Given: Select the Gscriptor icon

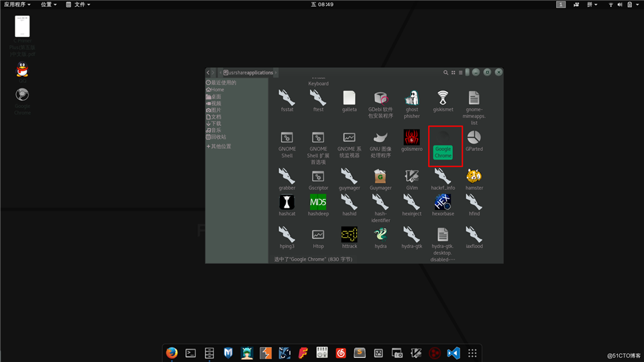Looking at the screenshot, I should click(x=318, y=176).
